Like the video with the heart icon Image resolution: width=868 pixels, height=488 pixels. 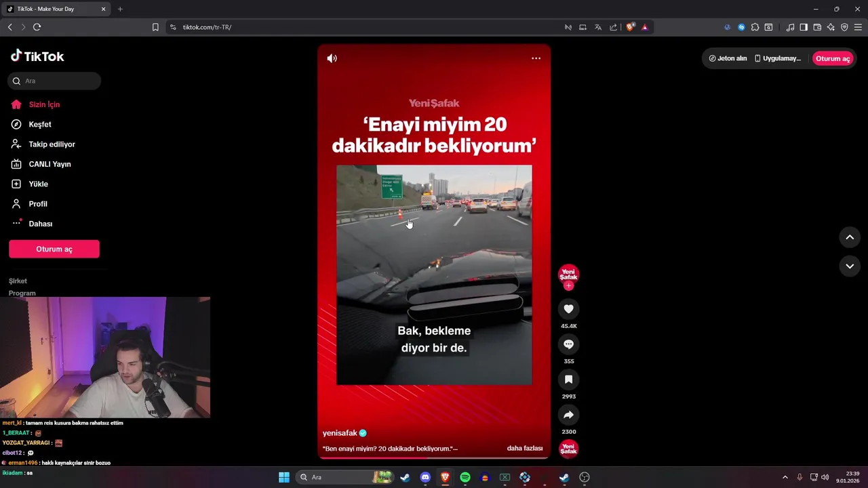[x=568, y=309]
